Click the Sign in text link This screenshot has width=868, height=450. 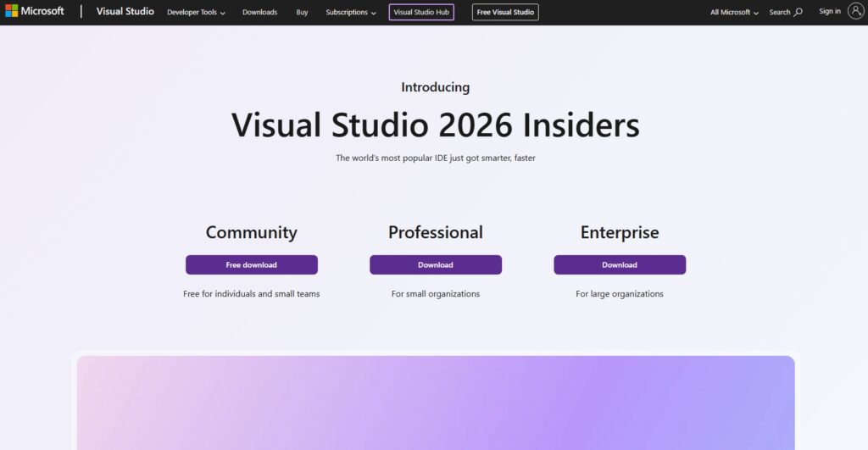coord(830,12)
